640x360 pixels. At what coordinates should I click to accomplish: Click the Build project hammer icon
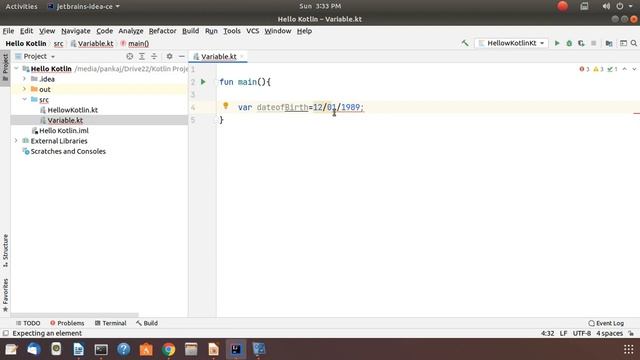[x=464, y=43]
